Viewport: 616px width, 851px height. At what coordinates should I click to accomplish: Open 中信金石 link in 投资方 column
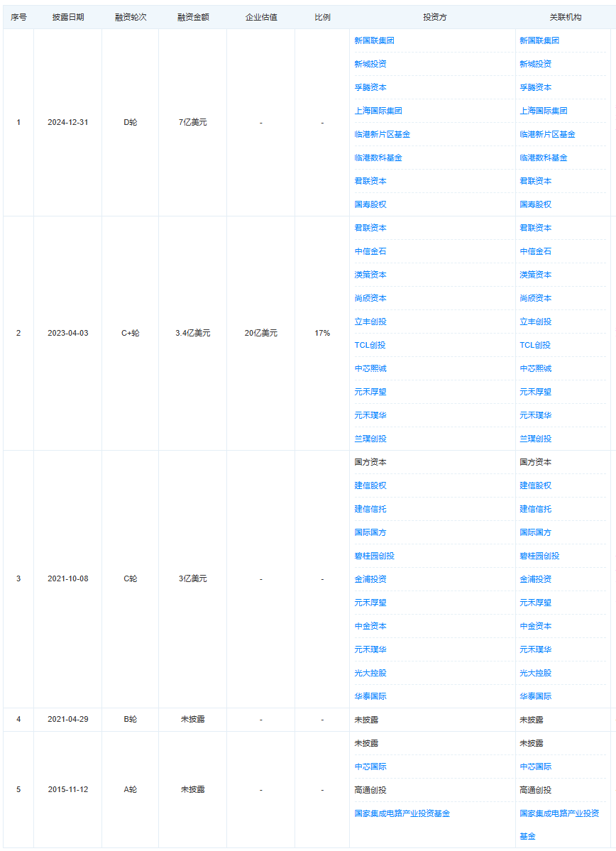tap(370, 251)
